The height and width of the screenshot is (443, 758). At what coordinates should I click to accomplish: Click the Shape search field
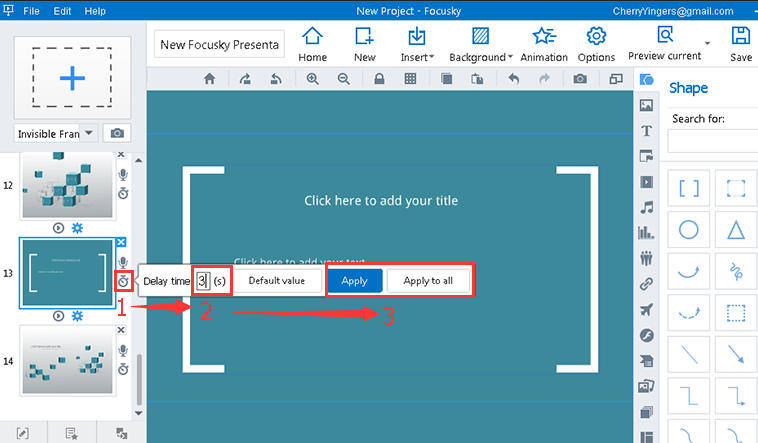tap(713, 142)
